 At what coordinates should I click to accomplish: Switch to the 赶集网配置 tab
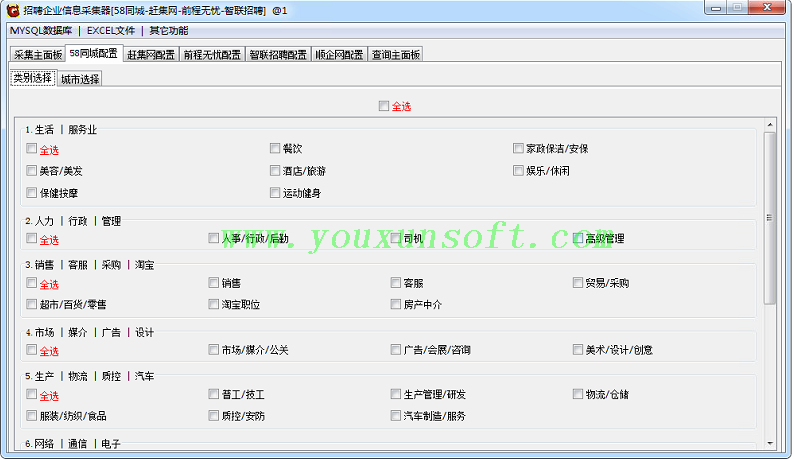pyautogui.click(x=151, y=55)
